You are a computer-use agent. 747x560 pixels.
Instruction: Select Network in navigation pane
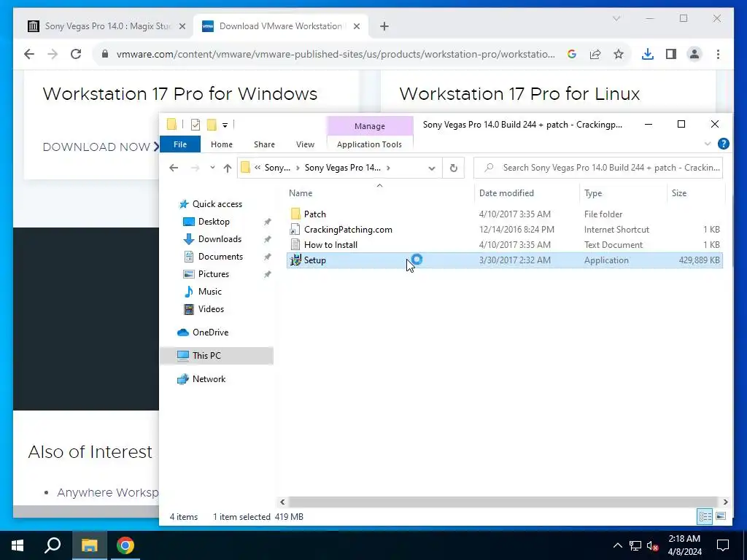[x=208, y=379]
